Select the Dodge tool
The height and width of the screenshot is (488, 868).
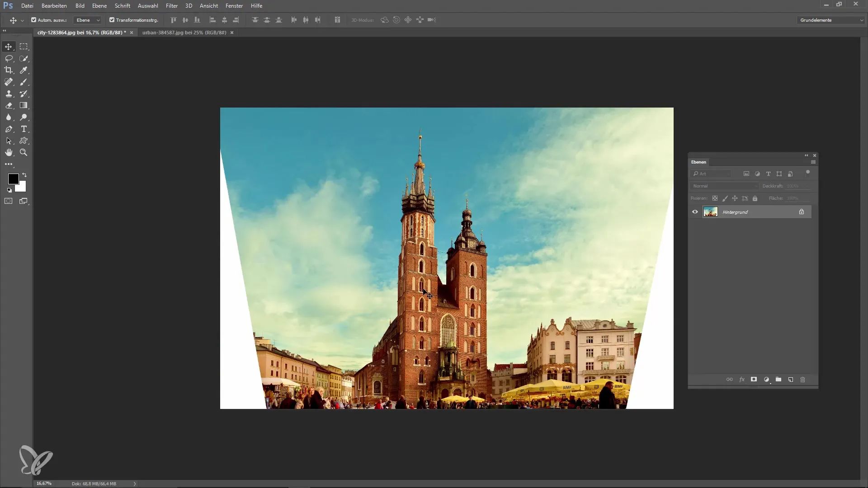pyautogui.click(x=24, y=117)
